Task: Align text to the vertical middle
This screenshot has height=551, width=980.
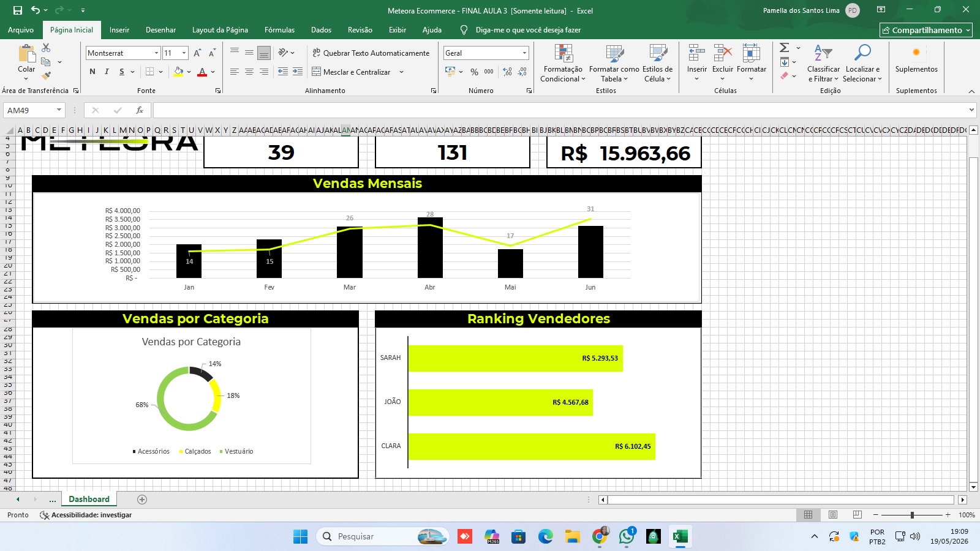Action: point(249,53)
